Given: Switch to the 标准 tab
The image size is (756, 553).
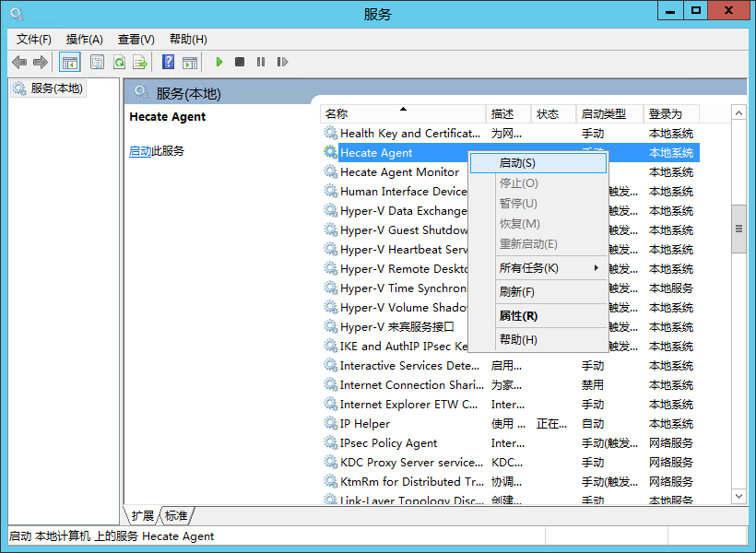Looking at the screenshot, I should coord(176,515).
